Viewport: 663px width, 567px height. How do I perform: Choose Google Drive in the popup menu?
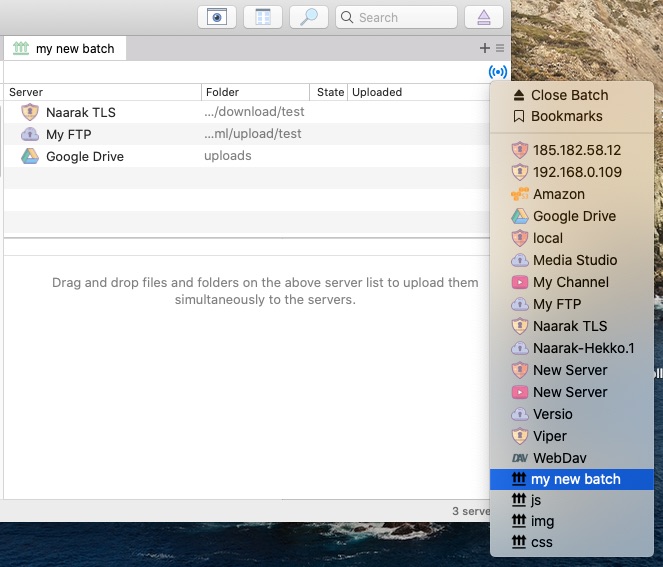tap(572, 216)
